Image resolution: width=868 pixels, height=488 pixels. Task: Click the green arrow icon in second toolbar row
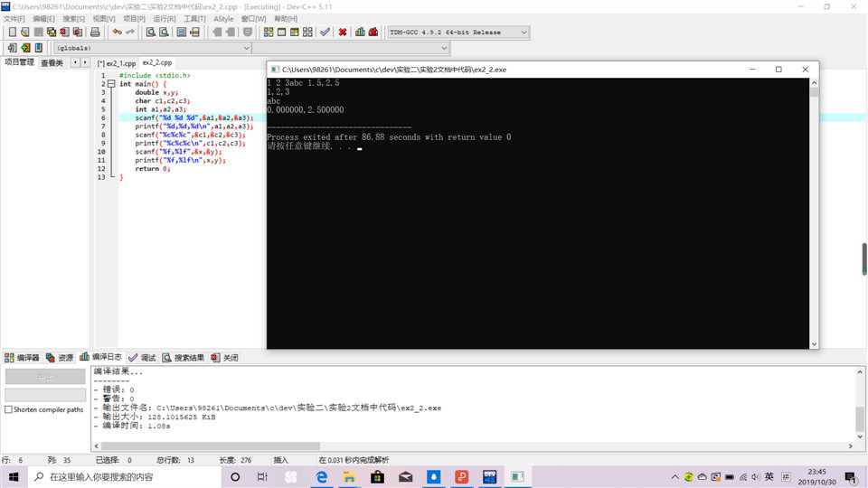point(25,48)
